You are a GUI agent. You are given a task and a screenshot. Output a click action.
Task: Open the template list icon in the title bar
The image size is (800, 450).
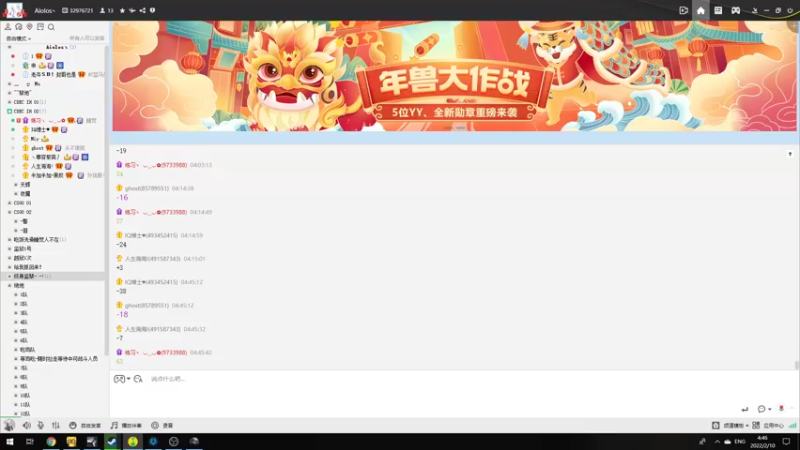(x=718, y=10)
